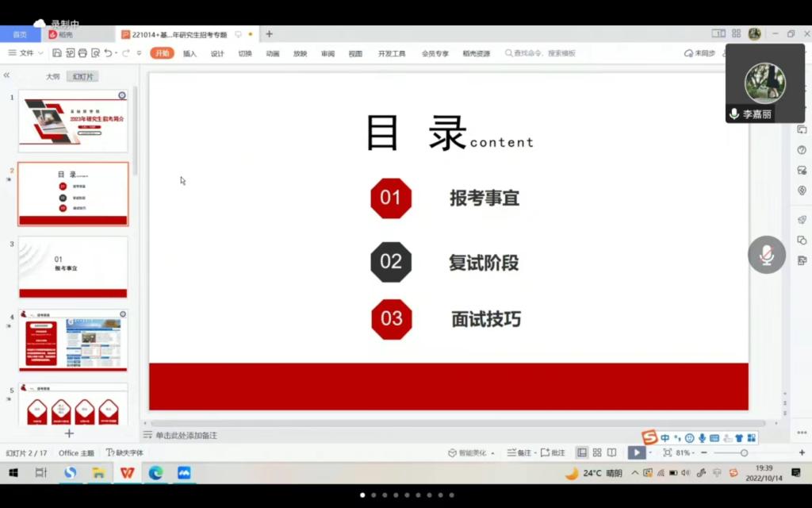The image size is (812, 508).
Task: Open the 插入 ribbon tab
Action: (x=190, y=53)
